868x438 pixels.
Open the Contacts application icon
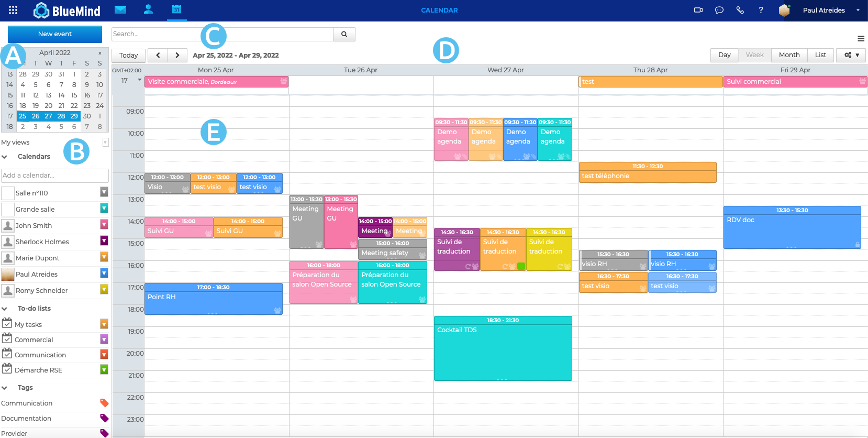pyautogui.click(x=148, y=9)
